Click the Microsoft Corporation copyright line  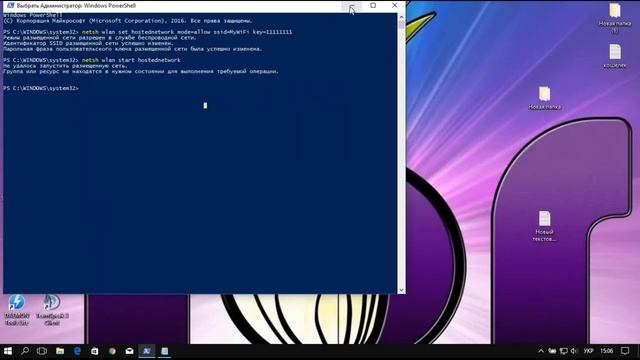[x=128, y=21]
